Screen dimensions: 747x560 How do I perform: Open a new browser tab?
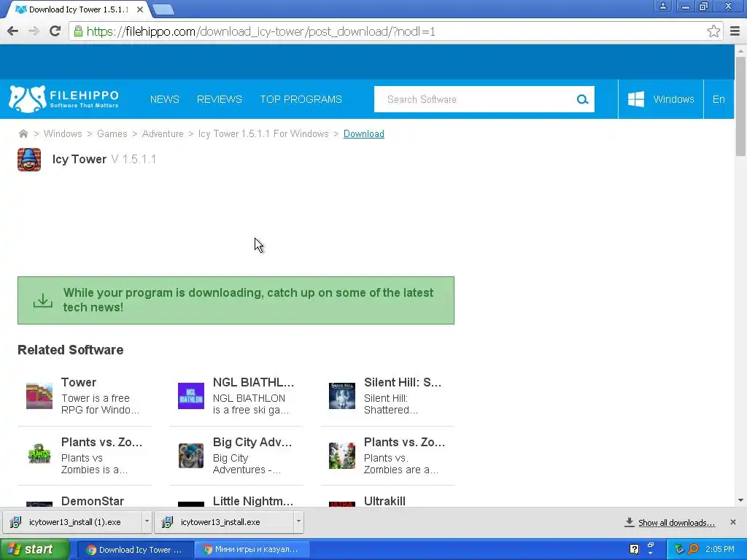coord(163,9)
